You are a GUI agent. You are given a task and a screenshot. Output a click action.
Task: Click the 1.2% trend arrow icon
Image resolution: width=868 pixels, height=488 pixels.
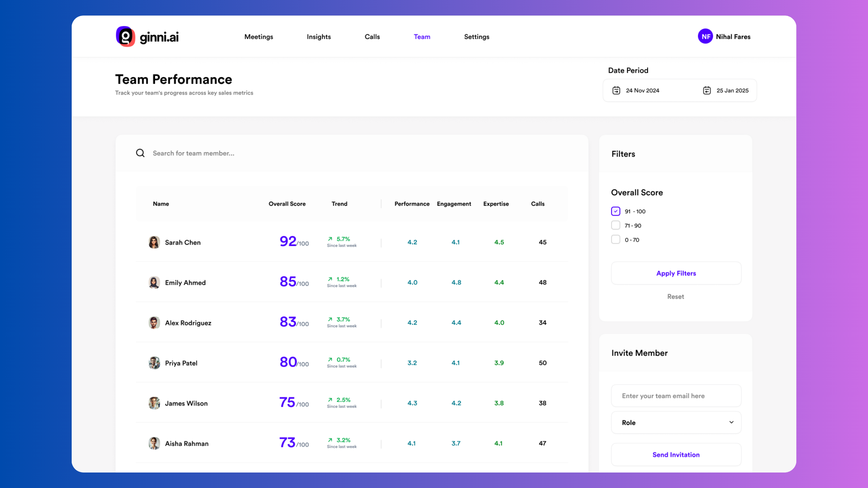point(330,279)
